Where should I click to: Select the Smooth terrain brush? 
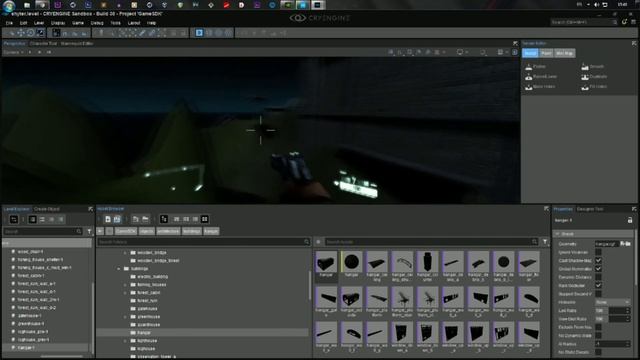(x=593, y=67)
